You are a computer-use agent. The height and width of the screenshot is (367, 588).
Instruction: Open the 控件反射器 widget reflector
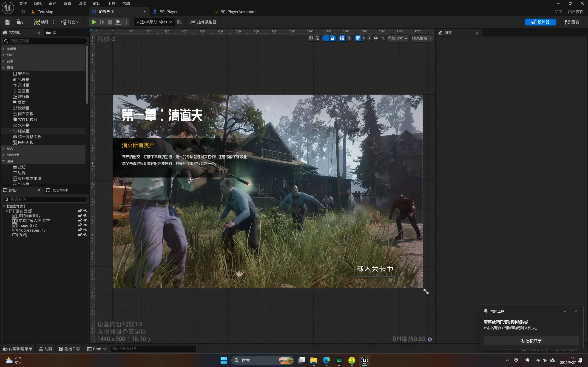(x=203, y=22)
